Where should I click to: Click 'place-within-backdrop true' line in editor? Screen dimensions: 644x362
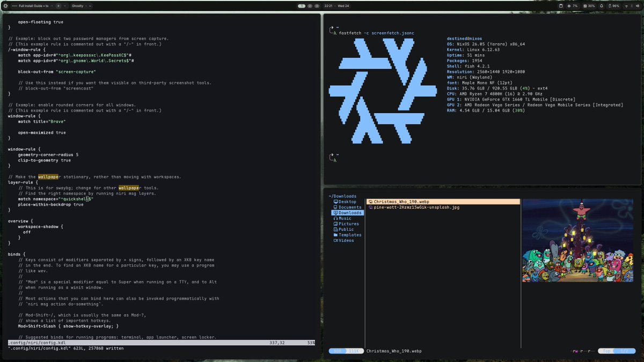pyautogui.click(x=50, y=204)
